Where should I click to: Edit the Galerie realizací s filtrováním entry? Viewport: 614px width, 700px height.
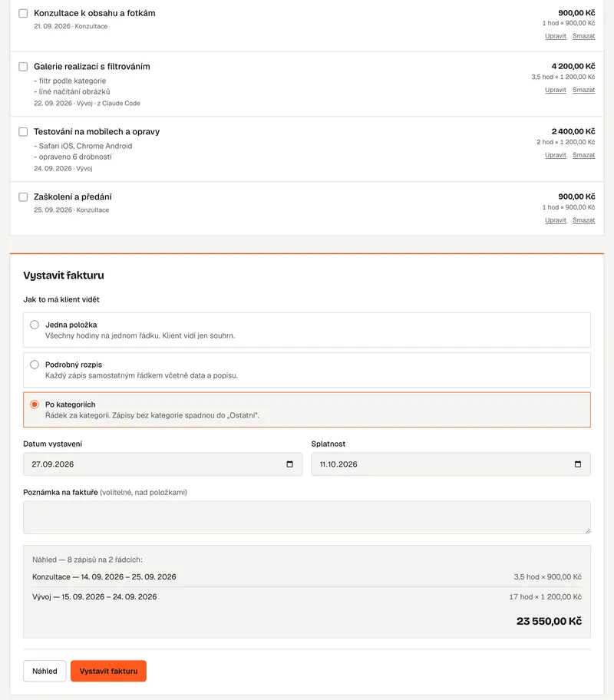click(556, 90)
